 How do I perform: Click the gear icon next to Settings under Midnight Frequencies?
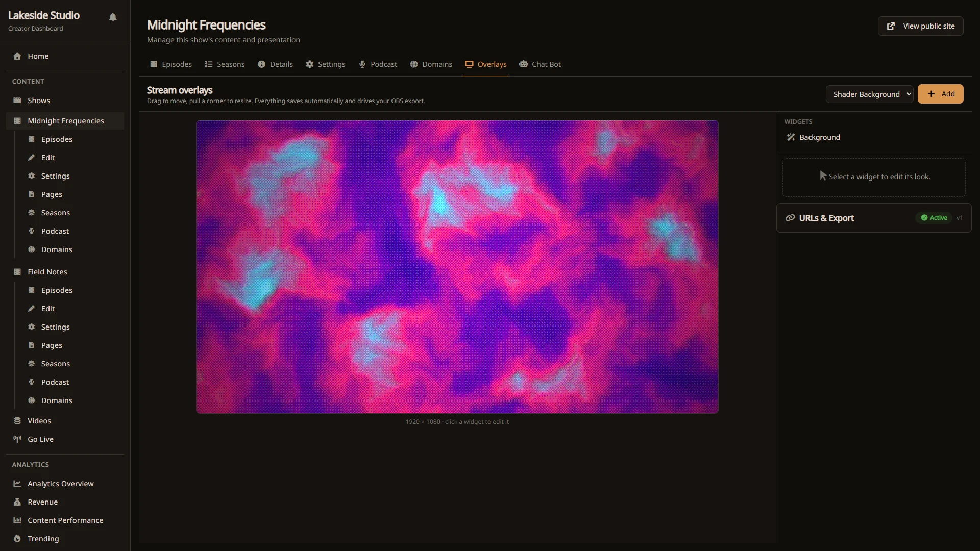point(31,176)
